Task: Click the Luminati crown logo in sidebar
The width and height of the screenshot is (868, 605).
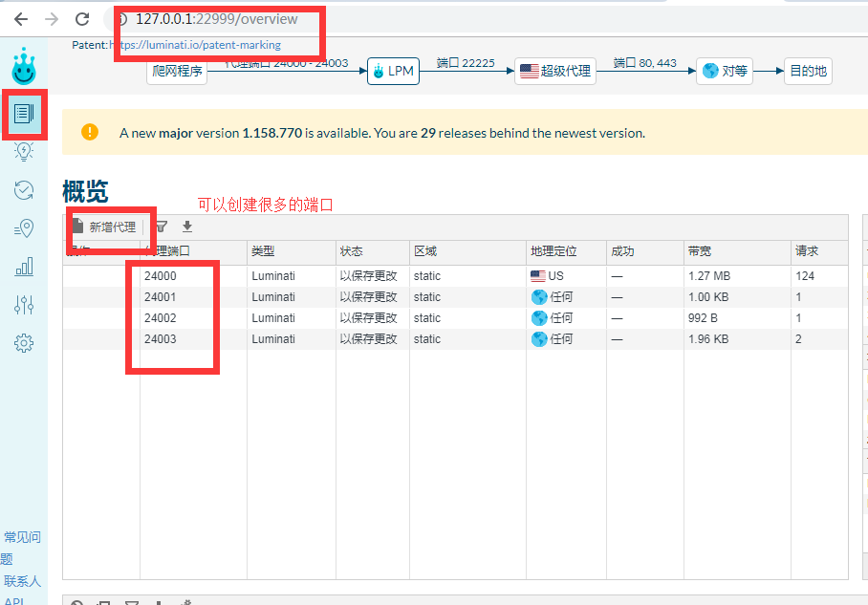Action: [24, 66]
